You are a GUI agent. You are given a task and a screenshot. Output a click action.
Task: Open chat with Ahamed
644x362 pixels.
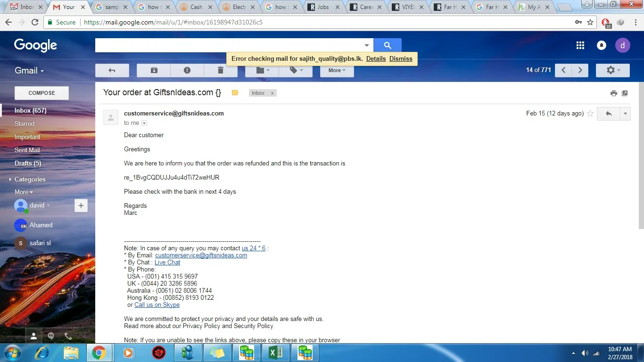click(x=41, y=225)
